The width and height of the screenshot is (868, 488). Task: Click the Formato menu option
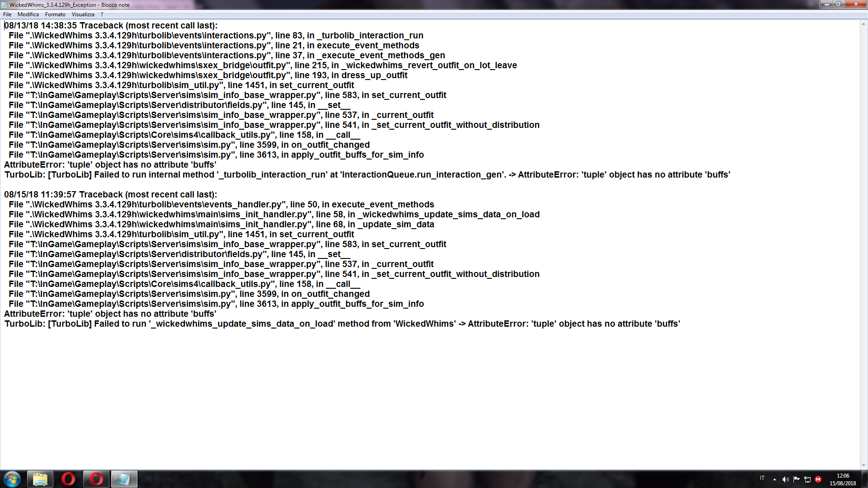pos(54,14)
